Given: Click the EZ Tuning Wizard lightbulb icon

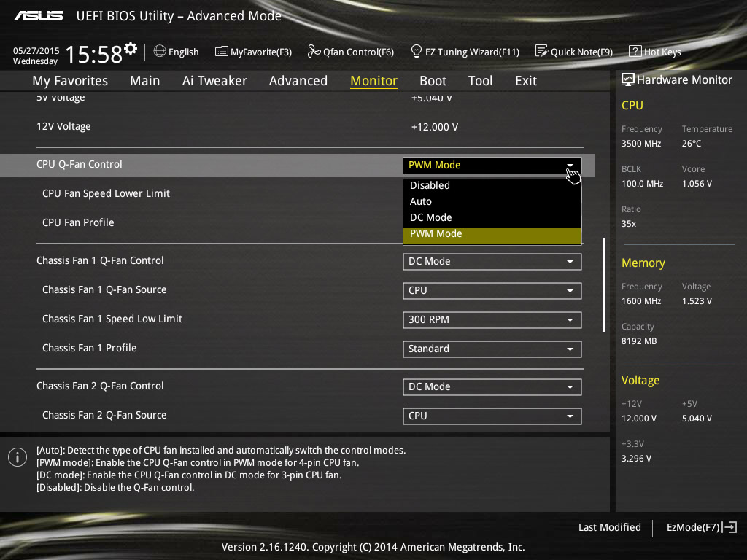Looking at the screenshot, I should click(x=416, y=51).
